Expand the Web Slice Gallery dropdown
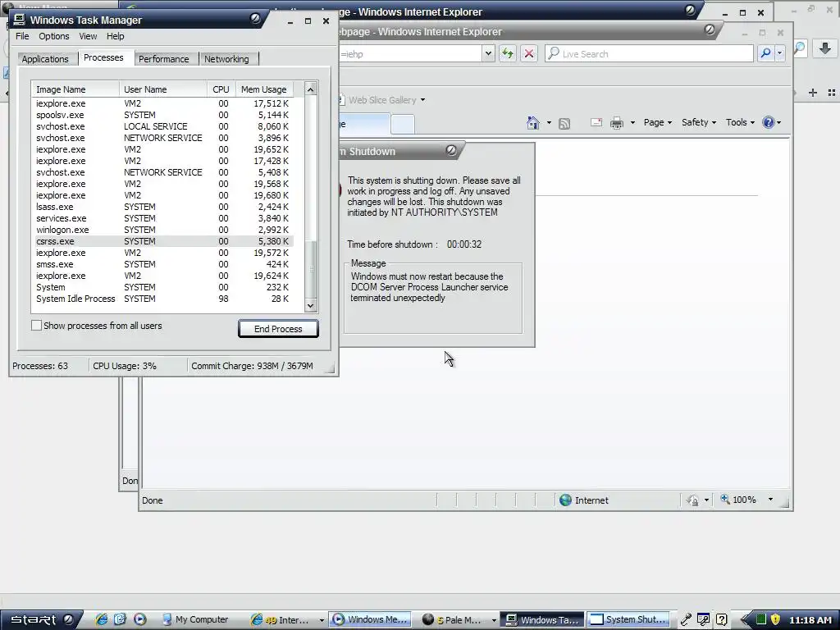 422,99
